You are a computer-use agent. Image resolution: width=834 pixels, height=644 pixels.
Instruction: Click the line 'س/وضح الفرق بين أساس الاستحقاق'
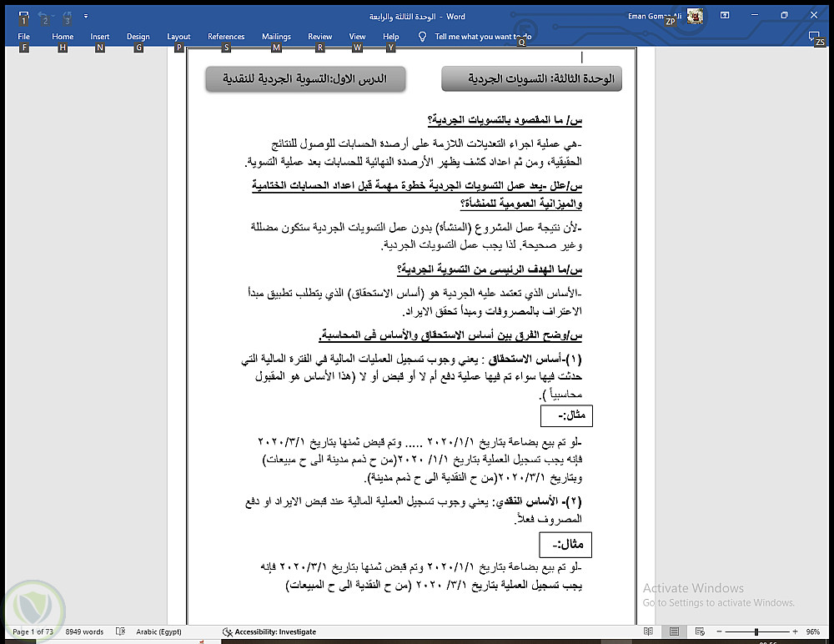(x=450, y=335)
